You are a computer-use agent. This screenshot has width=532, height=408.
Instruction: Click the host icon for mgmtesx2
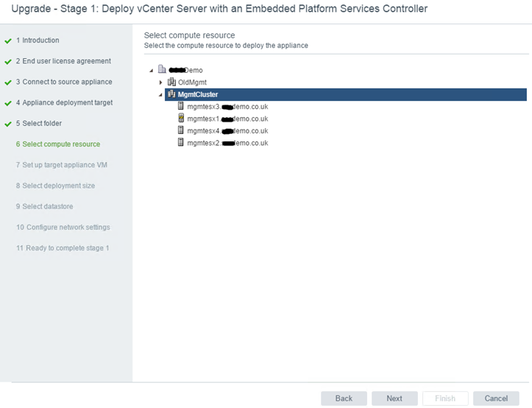(x=181, y=142)
